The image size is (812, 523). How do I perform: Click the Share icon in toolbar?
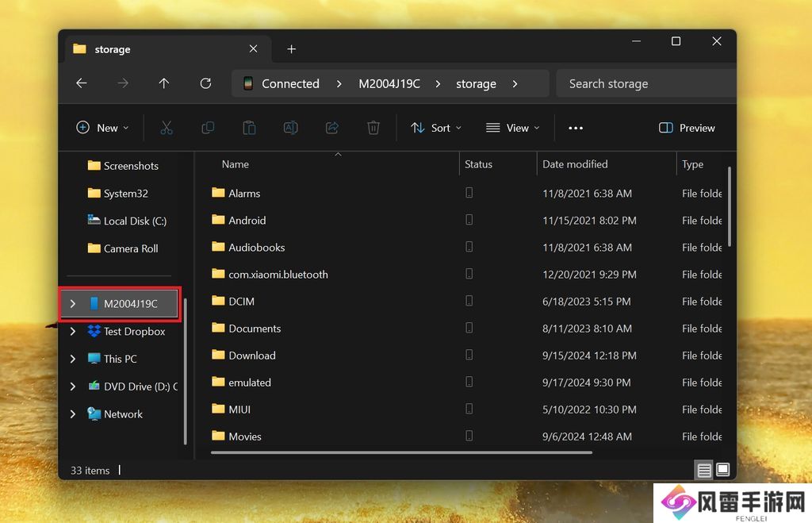click(x=332, y=128)
